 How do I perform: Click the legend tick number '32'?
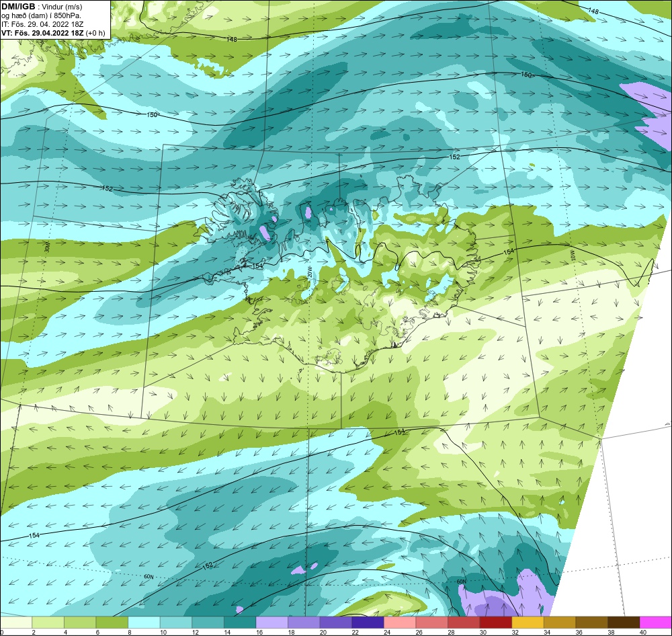[515, 632]
